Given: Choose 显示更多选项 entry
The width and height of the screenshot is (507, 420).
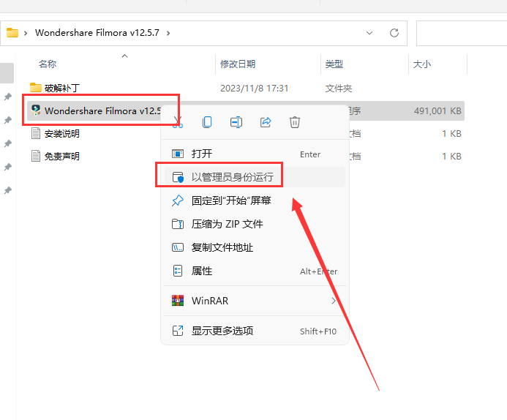Looking at the screenshot, I should [255, 331].
